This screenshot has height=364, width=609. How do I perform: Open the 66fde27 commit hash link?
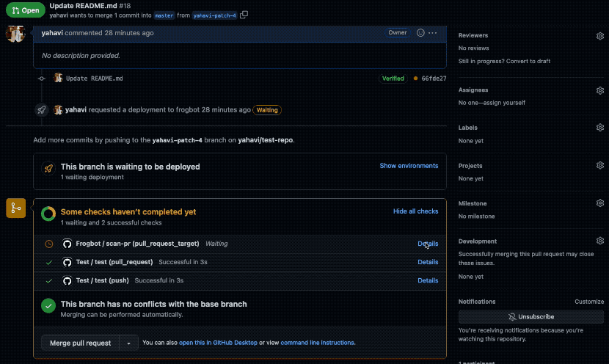pyautogui.click(x=434, y=79)
